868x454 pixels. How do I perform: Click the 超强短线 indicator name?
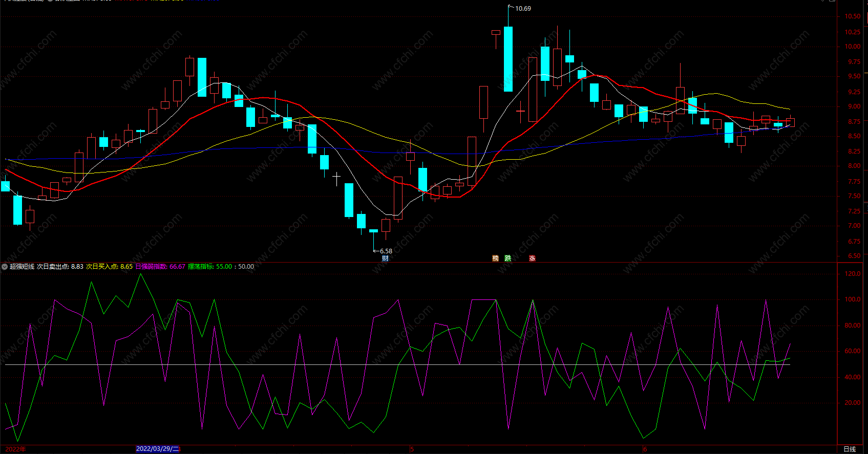pyautogui.click(x=22, y=267)
